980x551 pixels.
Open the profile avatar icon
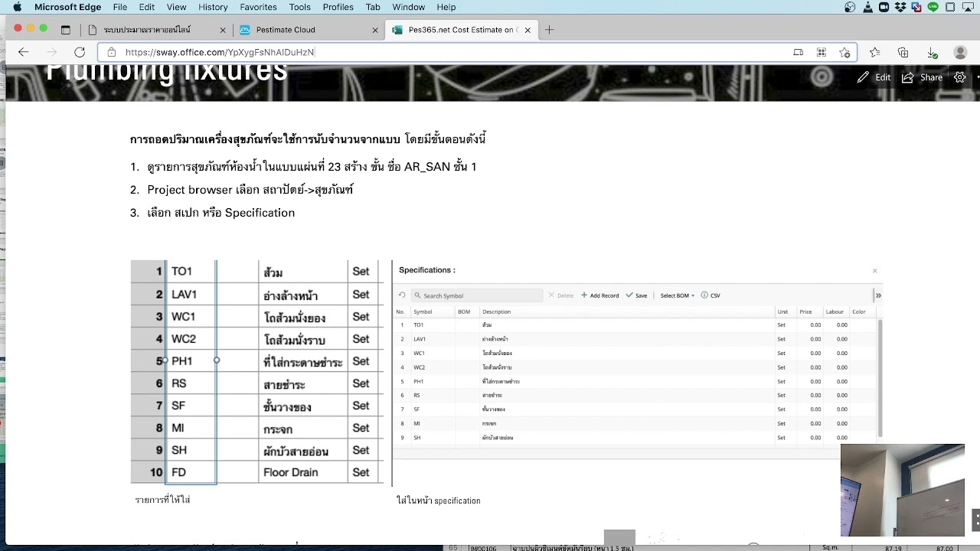coord(960,52)
